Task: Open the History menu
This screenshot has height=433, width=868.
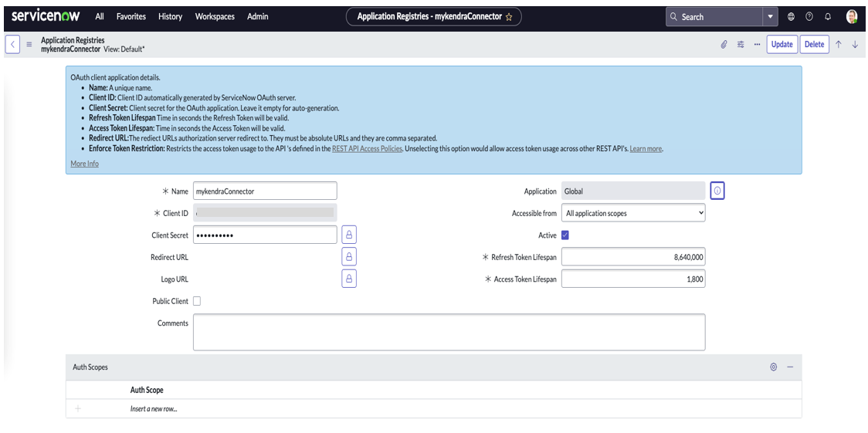Action: (170, 16)
